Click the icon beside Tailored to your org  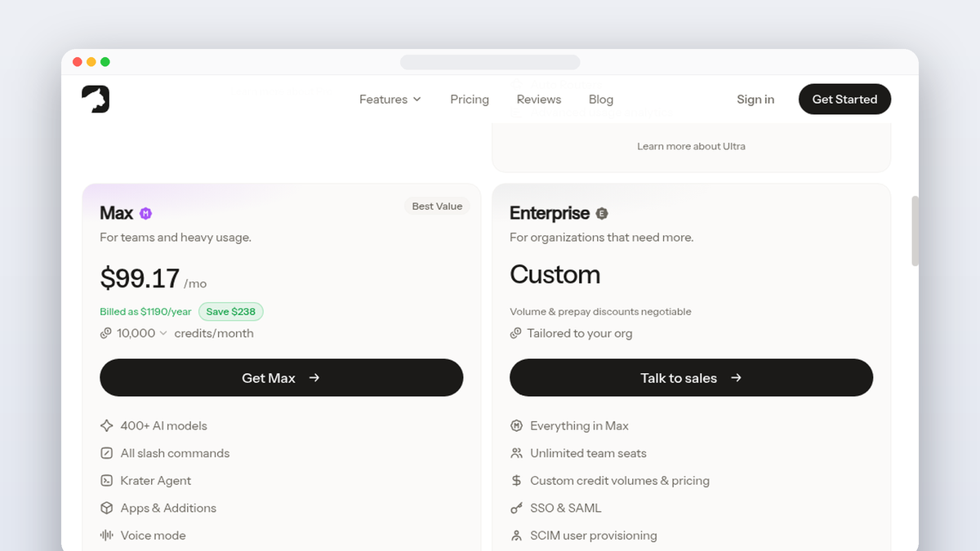tap(516, 333)
